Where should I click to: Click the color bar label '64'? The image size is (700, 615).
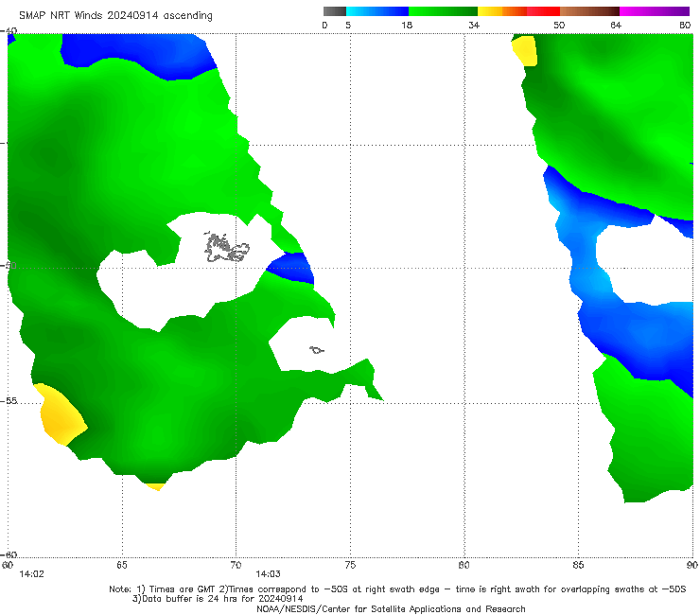pyautogui.click(x=616, y=25)
